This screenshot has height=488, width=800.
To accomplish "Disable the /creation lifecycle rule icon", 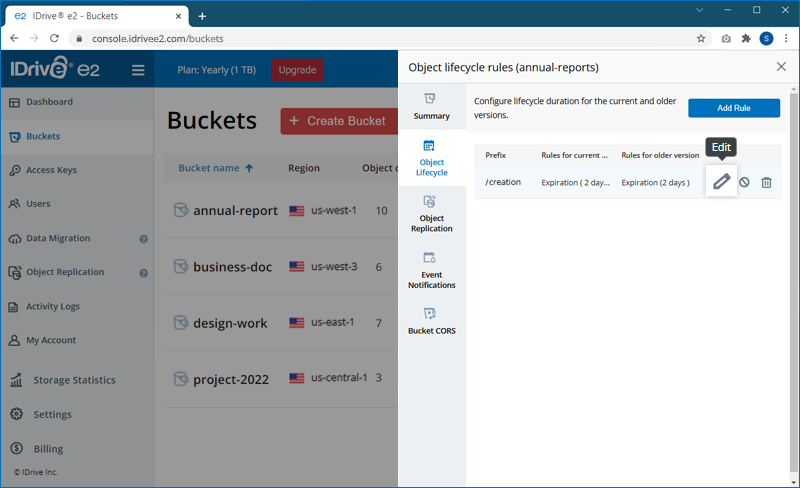I will [744, 182].
